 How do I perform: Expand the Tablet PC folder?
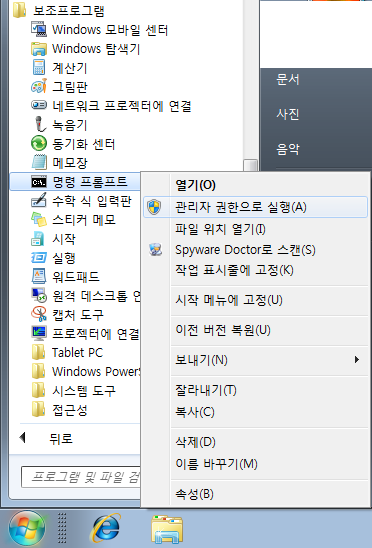[67, 352]
